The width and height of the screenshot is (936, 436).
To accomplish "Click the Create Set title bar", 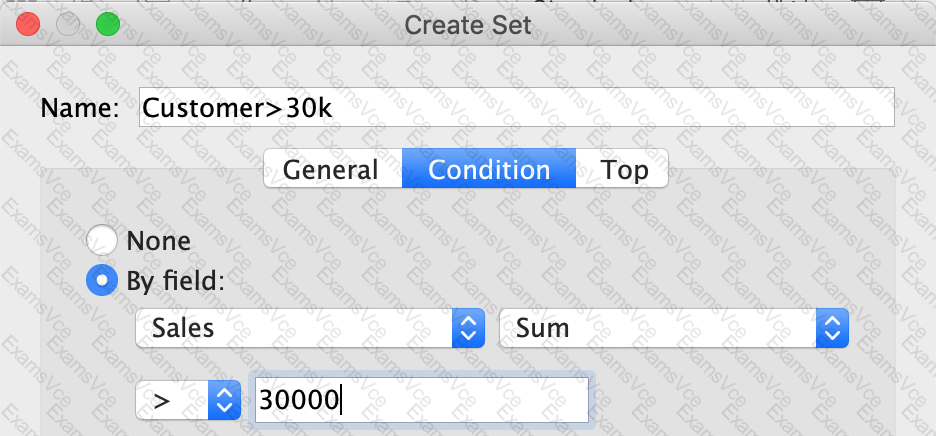I will click(x=468, y=24).
